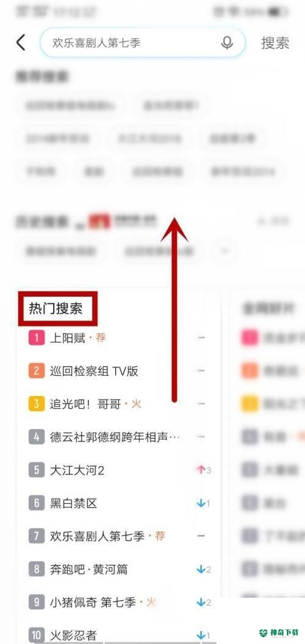Tap the blue down-arrow trend icon beside 奔跑吧·黄河篇
The image size is (305, 644).
point(201,569)
